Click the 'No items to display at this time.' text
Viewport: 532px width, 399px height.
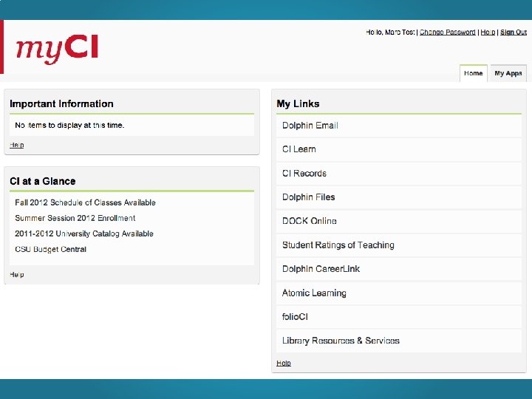(69, 125)
